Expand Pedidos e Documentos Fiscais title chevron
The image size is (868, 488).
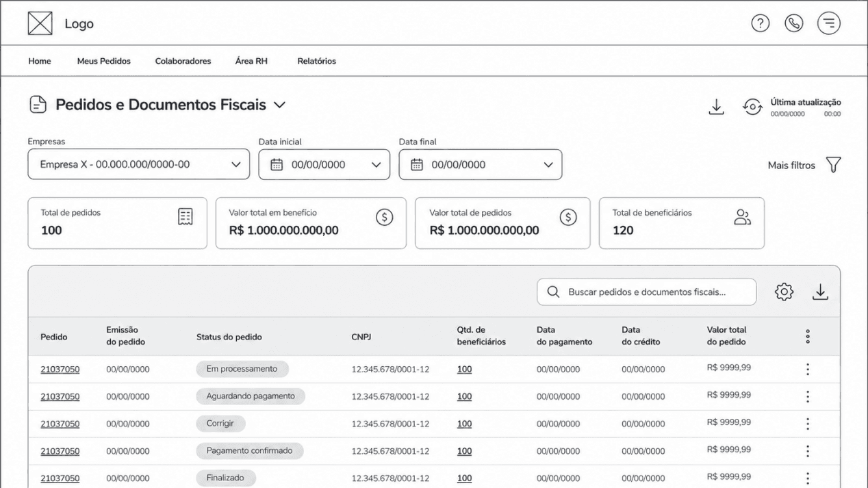click(x=279, y=105)
